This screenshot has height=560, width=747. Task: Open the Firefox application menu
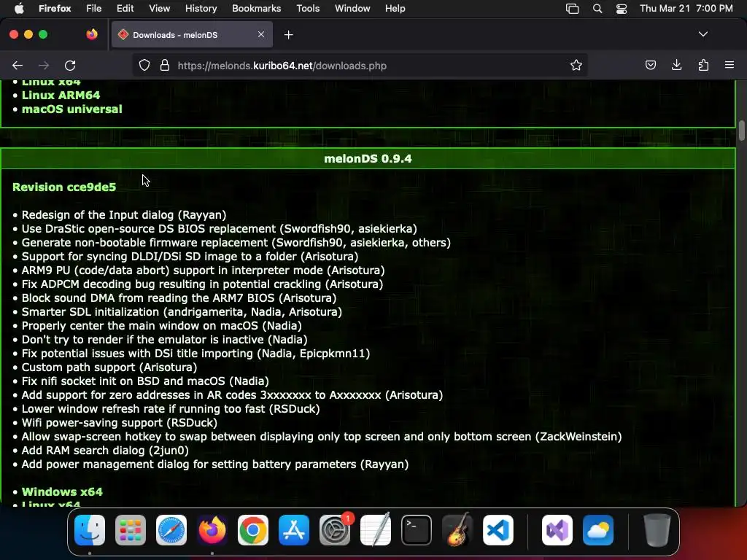(729, 65)
